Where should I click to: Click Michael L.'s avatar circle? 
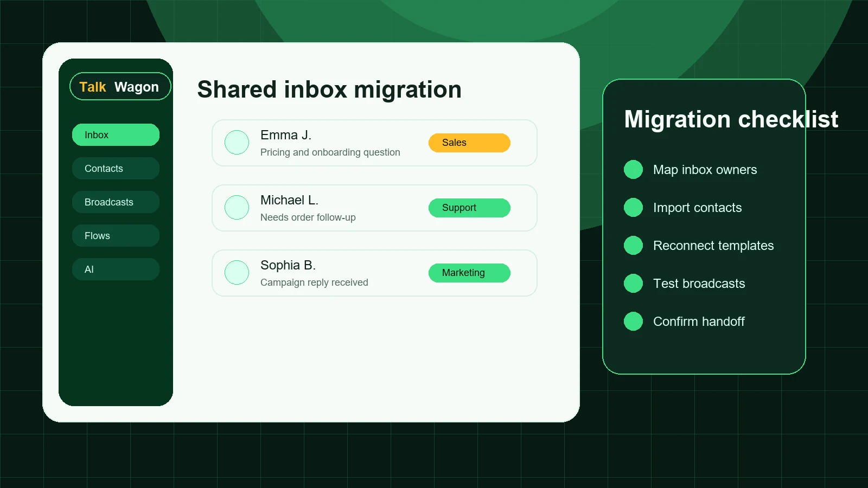(237, 208)
